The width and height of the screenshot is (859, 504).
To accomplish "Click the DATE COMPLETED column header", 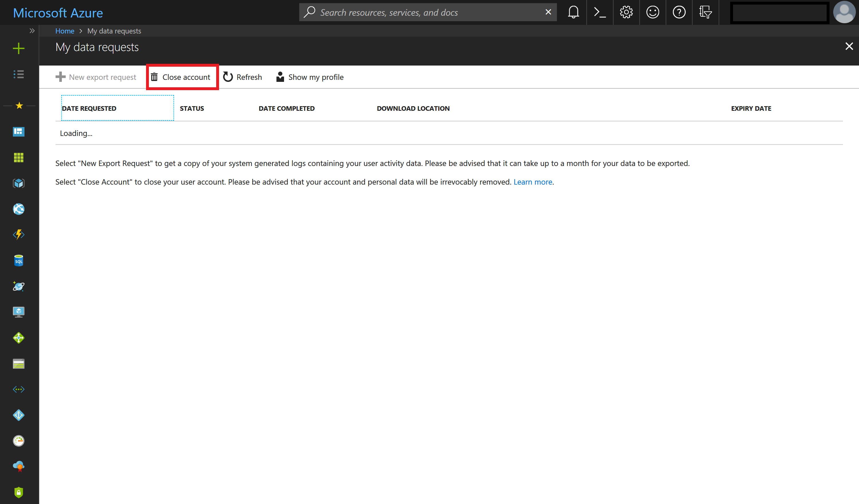I will (286, 108).
